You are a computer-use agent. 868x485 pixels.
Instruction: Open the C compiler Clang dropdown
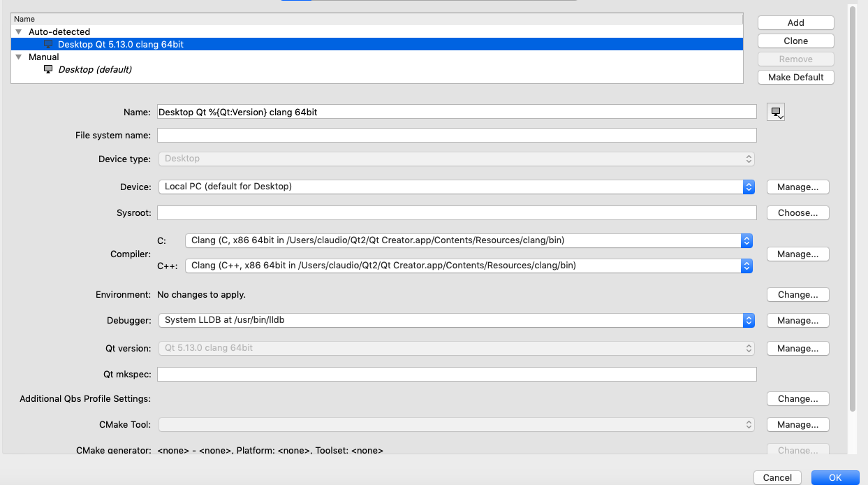[468, 240]
